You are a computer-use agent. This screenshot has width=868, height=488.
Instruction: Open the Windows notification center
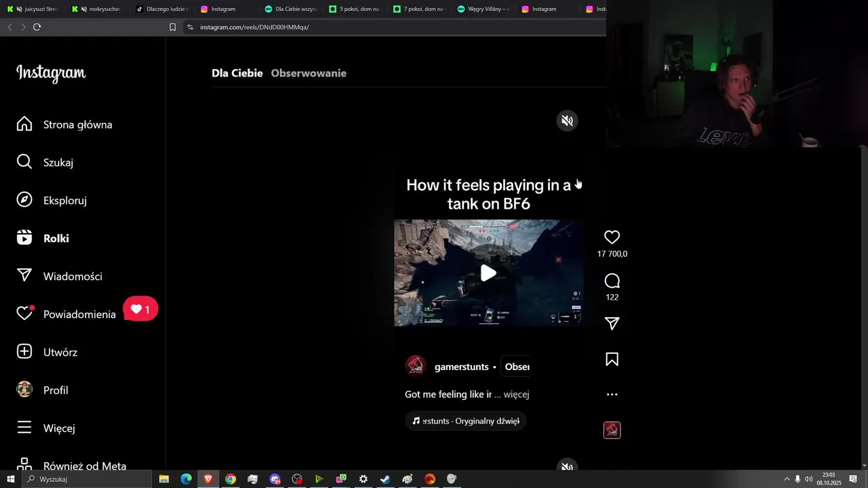[853, 479]
